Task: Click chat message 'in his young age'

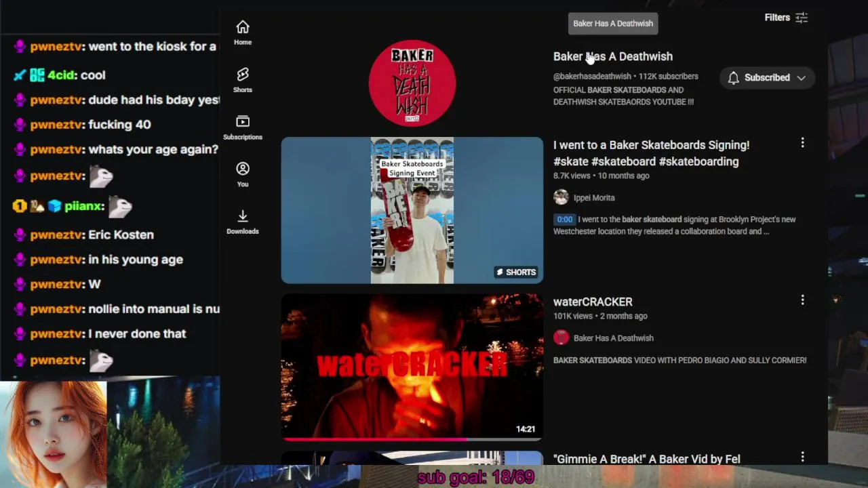Action: click(x=136, y=260)
